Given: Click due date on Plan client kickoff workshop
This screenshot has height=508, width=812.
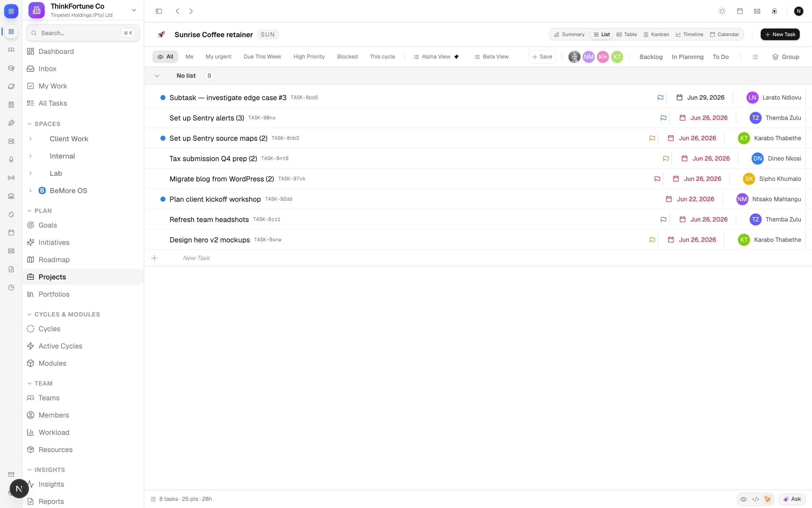Looking at the screenshot, I should pyautogui.click(x=690, y=199).
